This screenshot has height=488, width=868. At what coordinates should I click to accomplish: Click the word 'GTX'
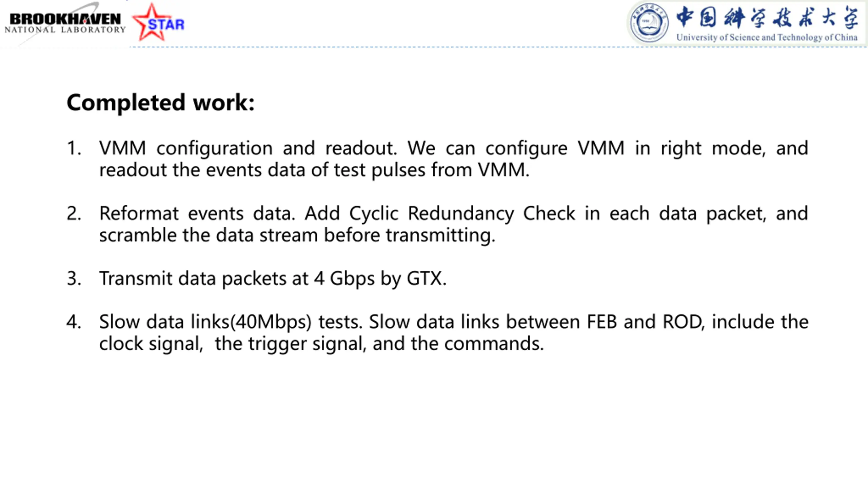point(425,279)
